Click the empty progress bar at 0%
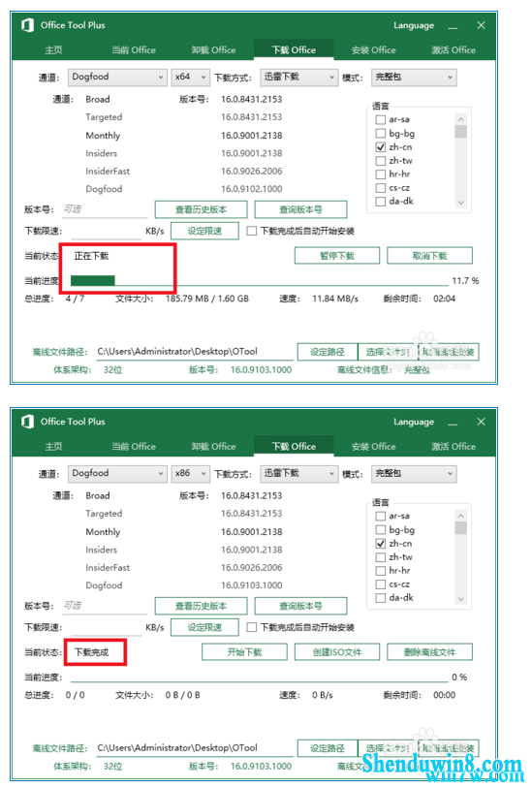The height and width of the screenshot is (788, 532). point(259,678)
